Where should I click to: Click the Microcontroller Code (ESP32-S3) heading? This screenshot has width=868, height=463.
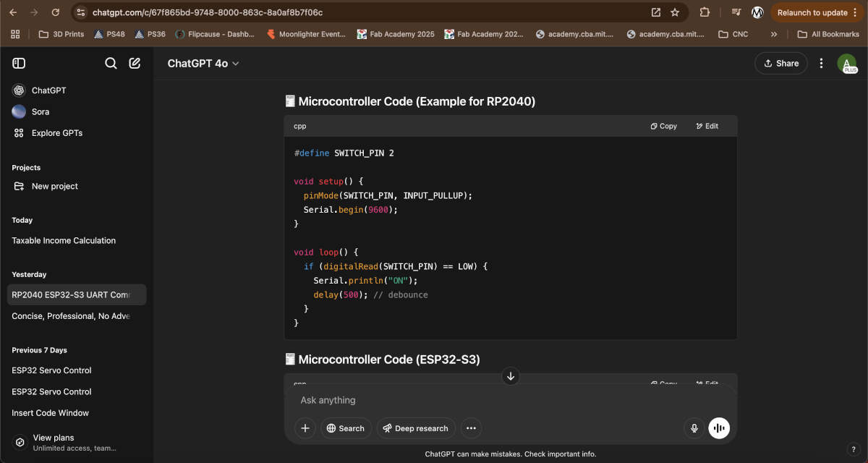click(382, 360)
